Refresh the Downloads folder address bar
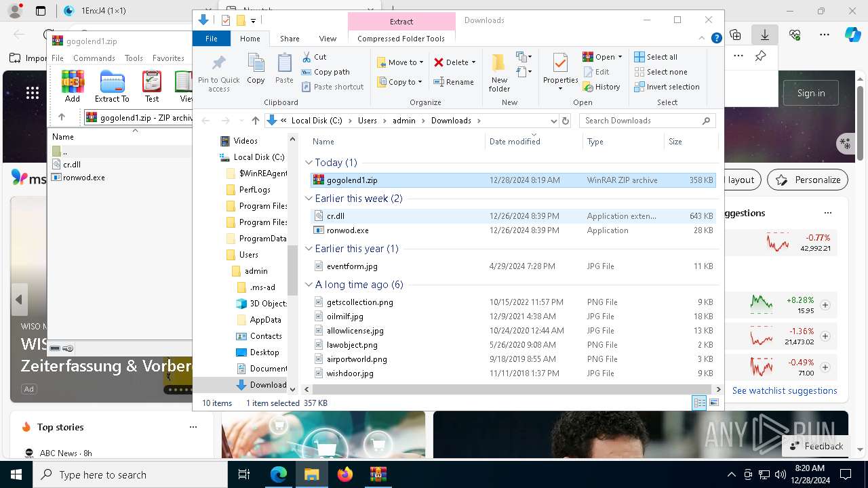868x488 pixels. 566,121
